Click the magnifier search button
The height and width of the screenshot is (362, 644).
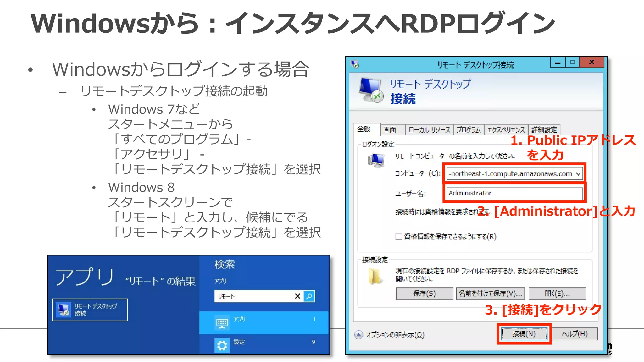click(x=309, y=296)
